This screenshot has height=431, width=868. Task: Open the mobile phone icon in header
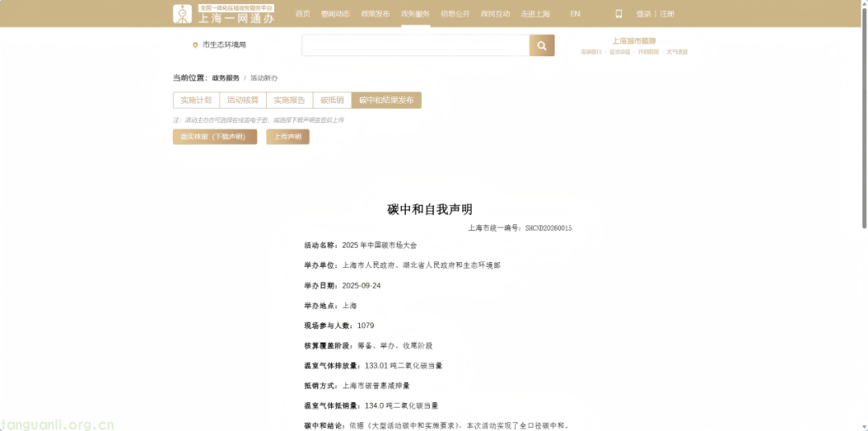click(x=619, y=14)
